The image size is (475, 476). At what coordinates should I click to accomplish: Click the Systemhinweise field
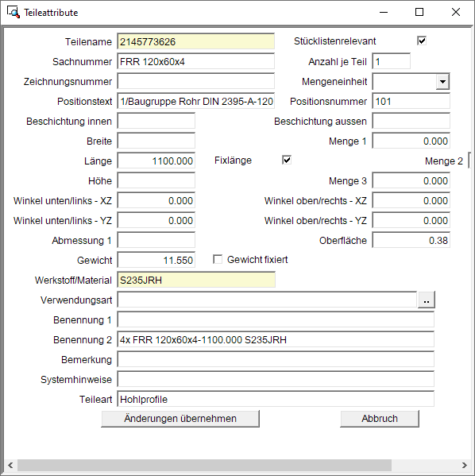coord(276,380)
